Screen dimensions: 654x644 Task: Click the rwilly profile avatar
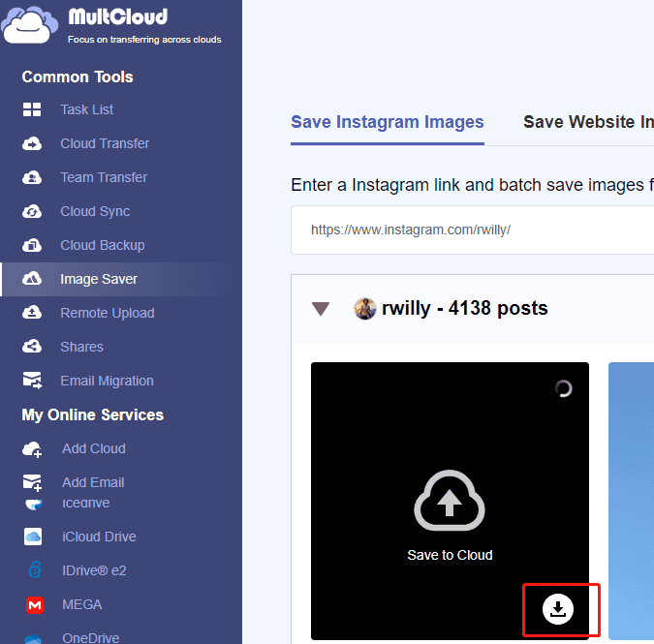(x=365, y=309)
